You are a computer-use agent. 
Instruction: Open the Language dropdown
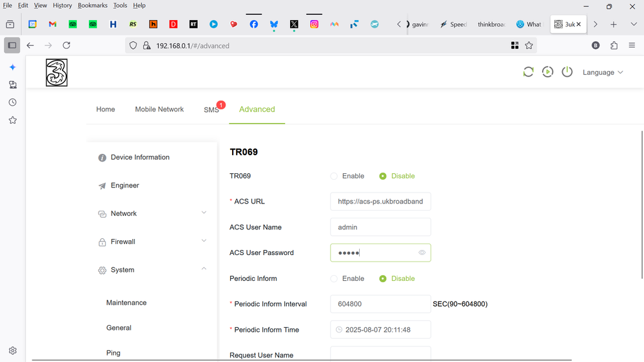pos(603,72)
